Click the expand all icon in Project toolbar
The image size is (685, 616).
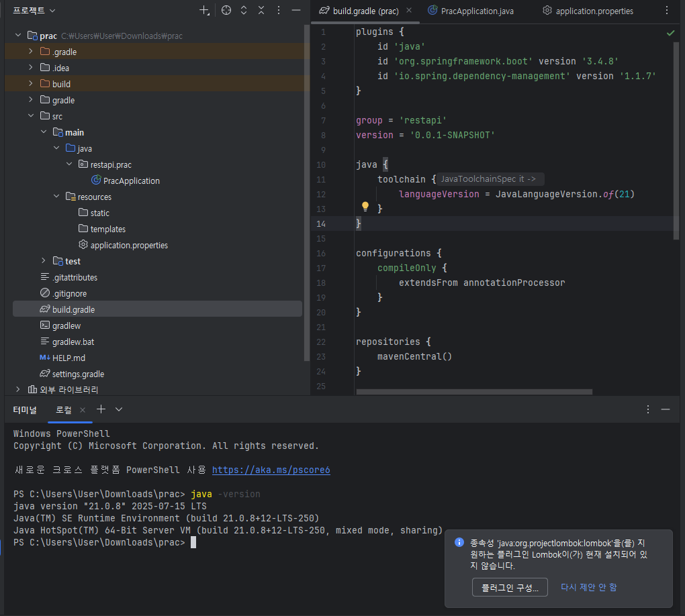click(244, 11)
